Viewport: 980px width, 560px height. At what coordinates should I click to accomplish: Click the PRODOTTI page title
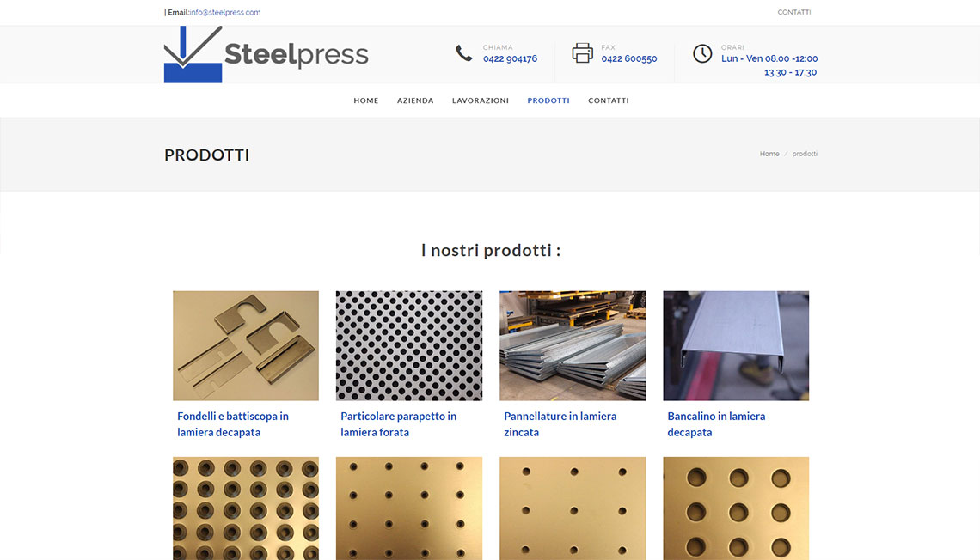point(207,155)
